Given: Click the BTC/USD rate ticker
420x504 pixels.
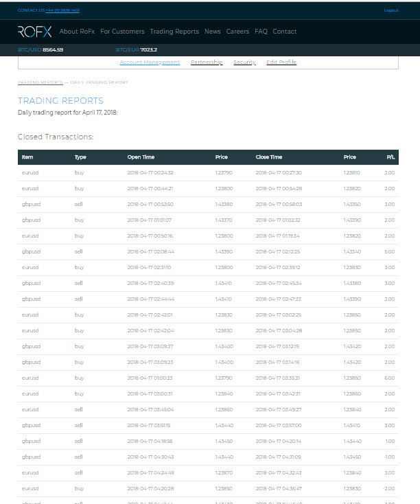Looking at the screenshot, I should [x=40, y=50].
